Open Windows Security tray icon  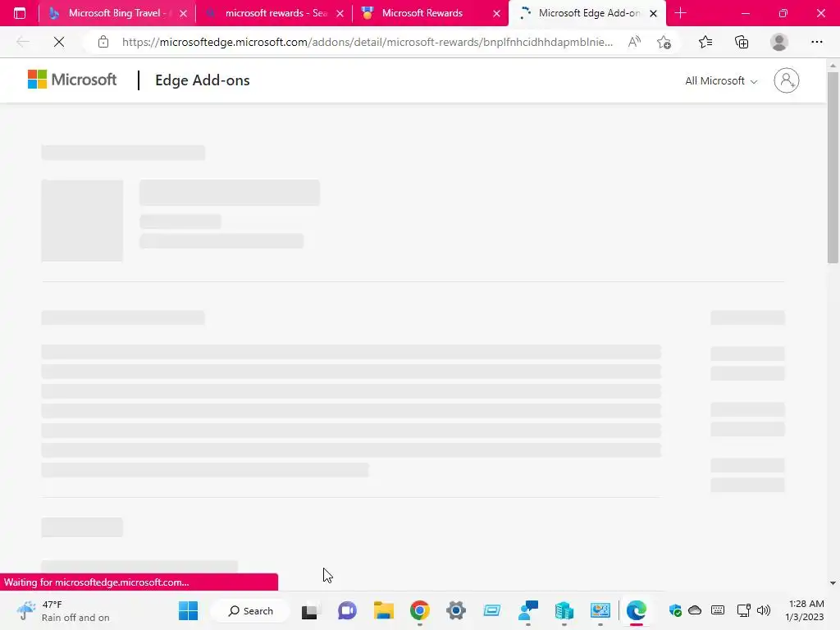[x=675, y=610]
